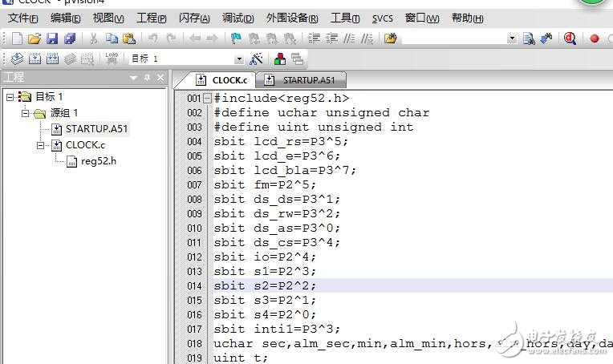This screenshot has height=364, width=613.
Task: Open the 调试(D) menu
Action: 237,18
